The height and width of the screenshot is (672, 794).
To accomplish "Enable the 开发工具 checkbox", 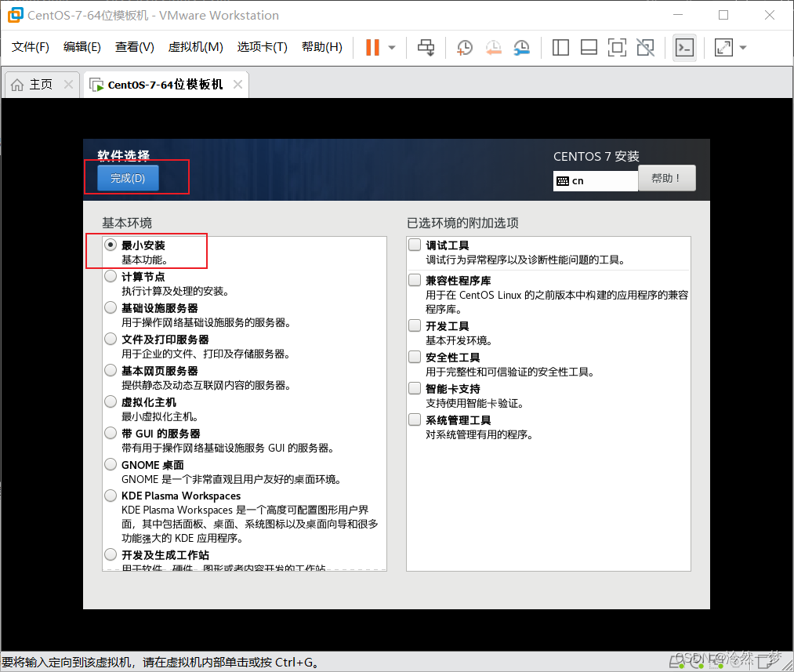I will click(x=415, y=325).
